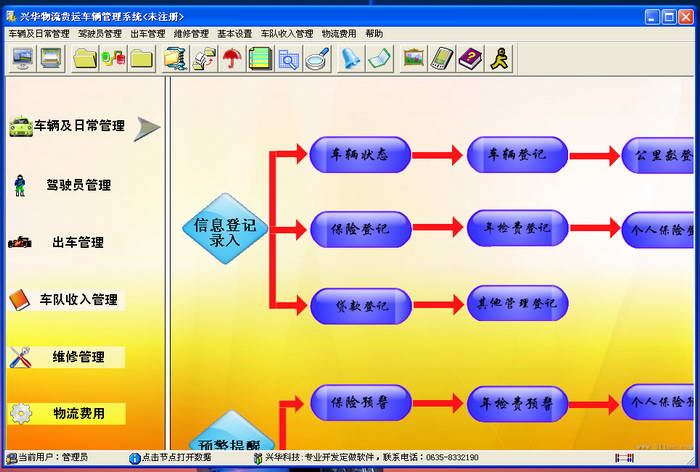Click the magnifying glass toolbar icon
700x472 pixels.
(317, 58)
